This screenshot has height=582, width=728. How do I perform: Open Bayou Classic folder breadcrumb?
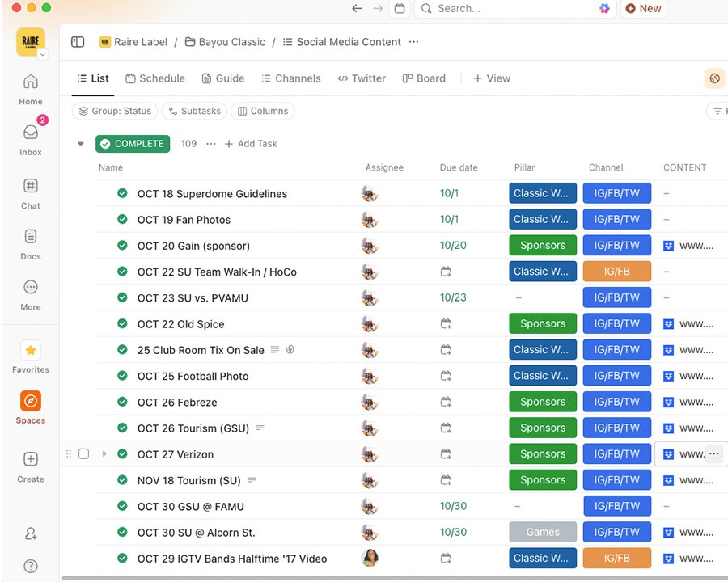point(225,42)
